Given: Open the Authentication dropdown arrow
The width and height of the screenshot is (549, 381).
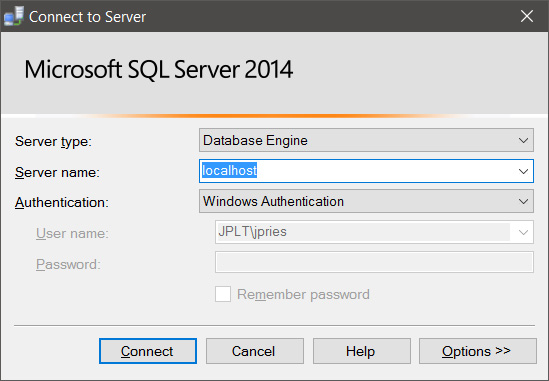Looking at the screenshot, I should point(523,201).
